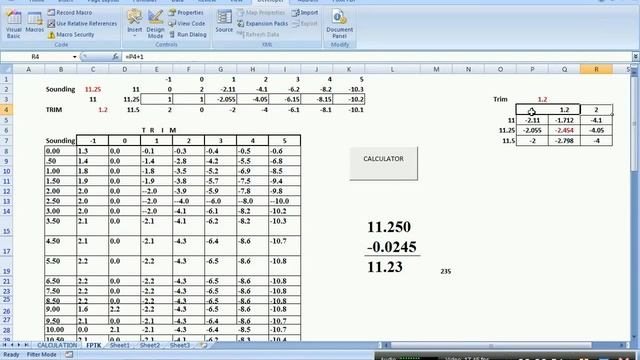Click the large 11.23 result

(385, 267)
